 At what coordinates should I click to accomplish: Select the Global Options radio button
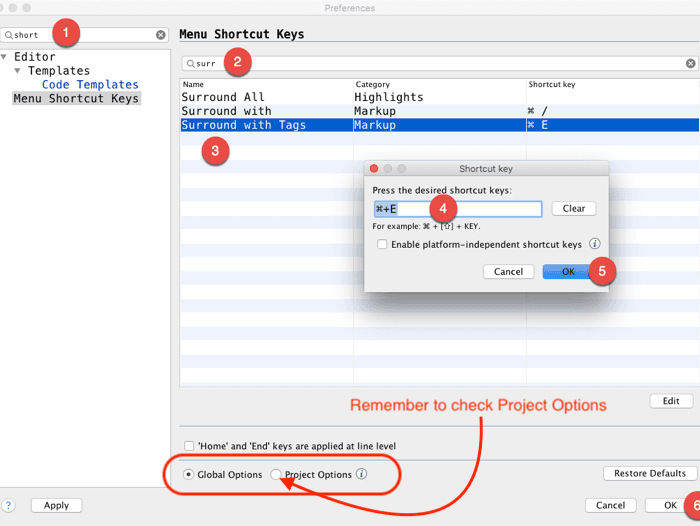click(x=189, y=475)
